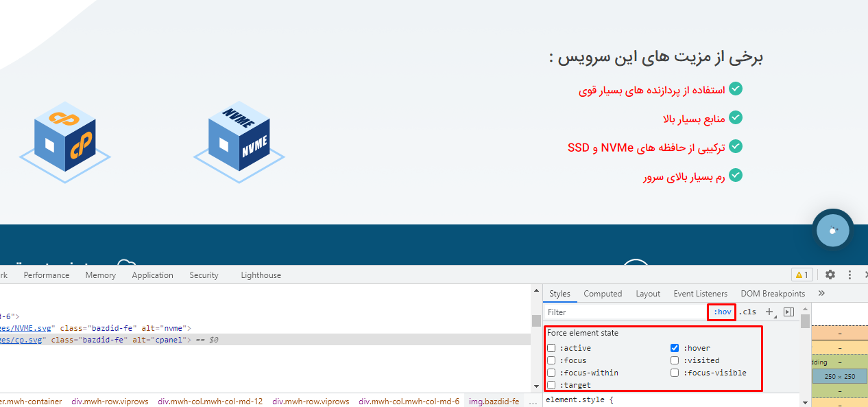
Task: Switch to the Memory panel tab
Action: point(101,275)
